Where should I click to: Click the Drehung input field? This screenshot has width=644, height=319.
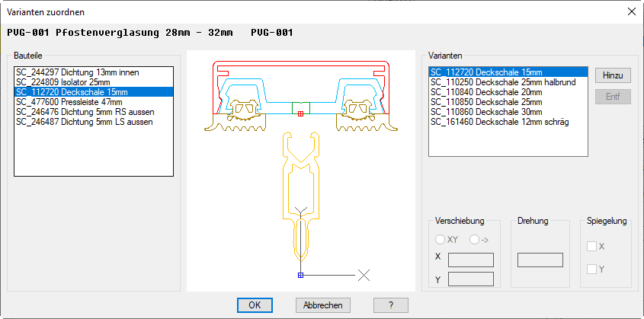pos(540,260)
